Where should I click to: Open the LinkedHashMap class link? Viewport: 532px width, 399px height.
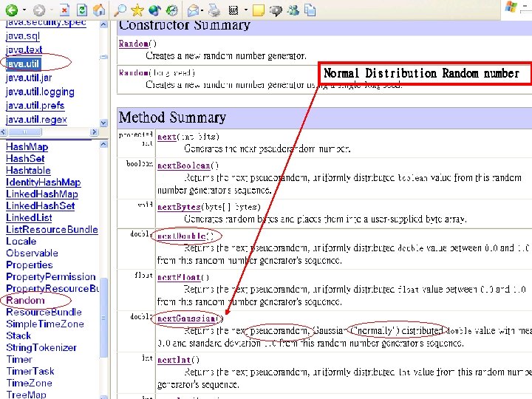[42, 194]
